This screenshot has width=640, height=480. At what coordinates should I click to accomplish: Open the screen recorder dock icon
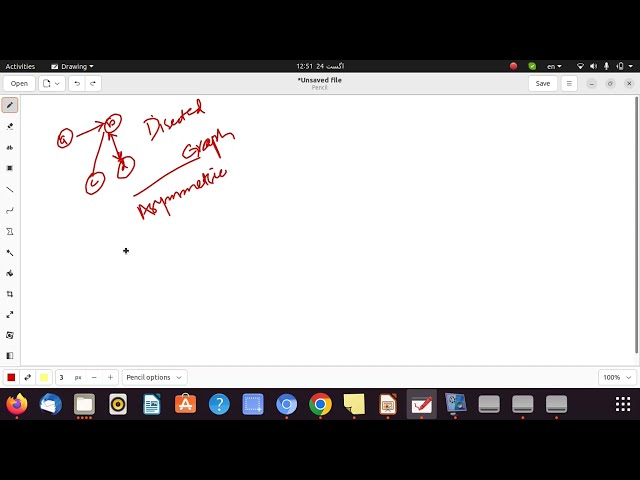point(455,404)
